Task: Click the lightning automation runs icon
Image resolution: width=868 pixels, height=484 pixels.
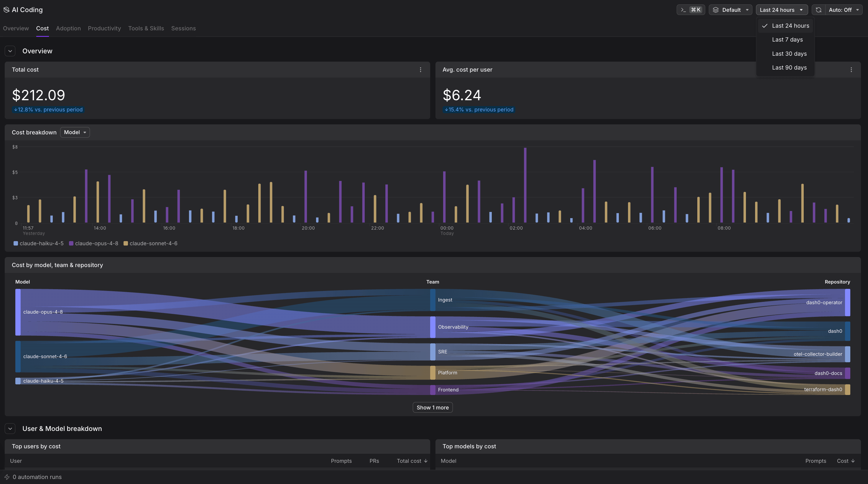Action: [7, 477]
